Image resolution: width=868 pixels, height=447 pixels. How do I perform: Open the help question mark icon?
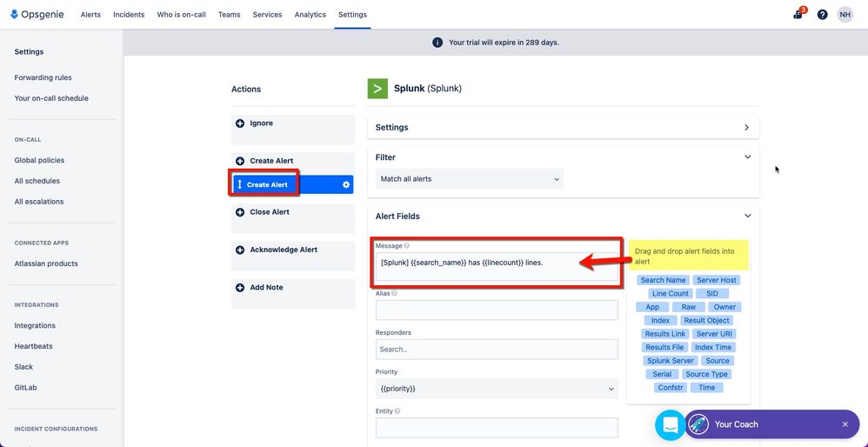822,15
